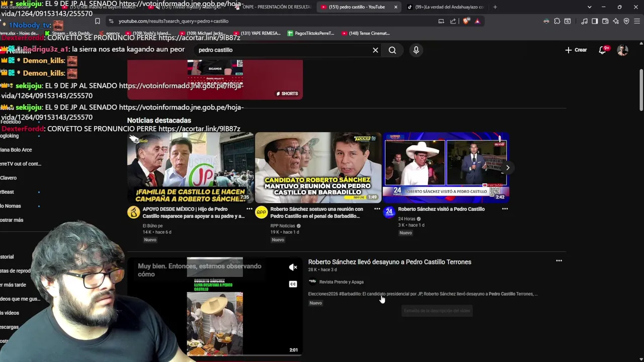Open a new browser tab
The image size is (644, 362).
tap(495, 7)
